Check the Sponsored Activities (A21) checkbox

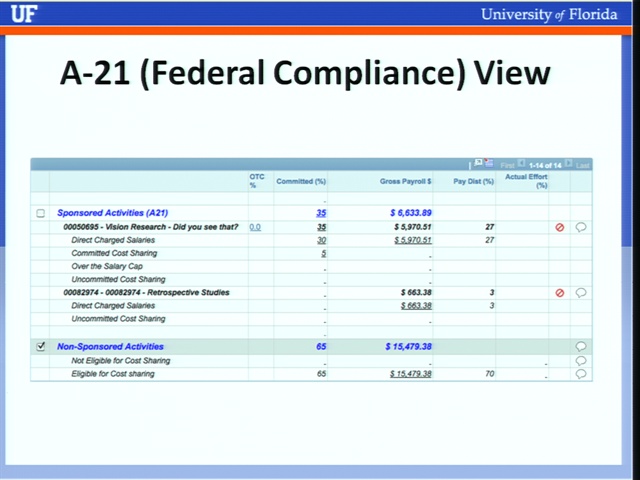40,213
